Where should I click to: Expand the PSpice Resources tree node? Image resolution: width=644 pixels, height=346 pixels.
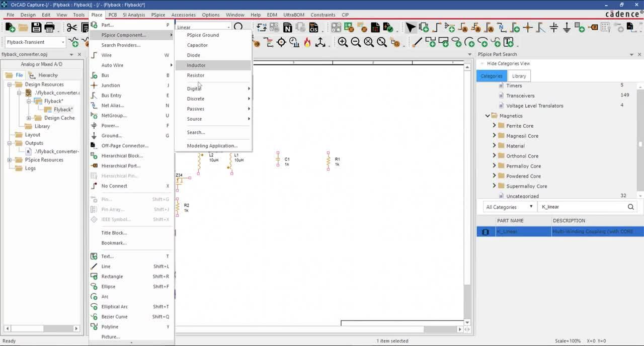[10, 160]
